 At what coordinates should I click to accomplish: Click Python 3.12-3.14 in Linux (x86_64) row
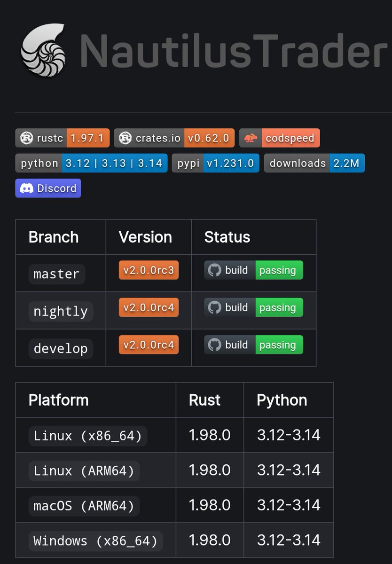click(x=289, y=435)
